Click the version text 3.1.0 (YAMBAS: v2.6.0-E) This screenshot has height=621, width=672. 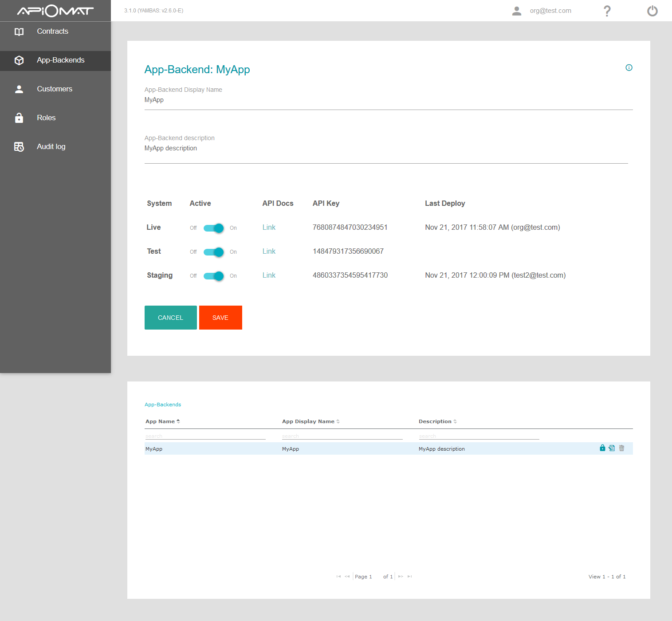tap(153, 11)
